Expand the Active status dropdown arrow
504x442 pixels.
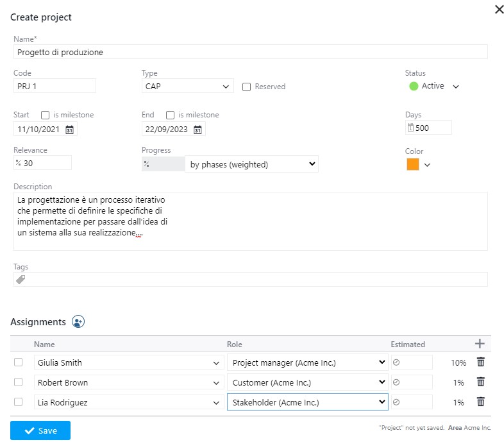[456, 87]
